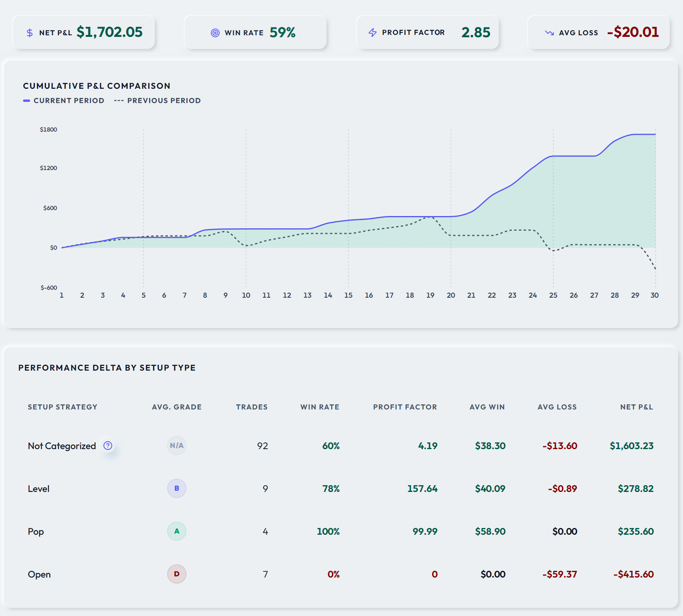
Task: Click the Avg. Grade column header
Action: (177, 407)
